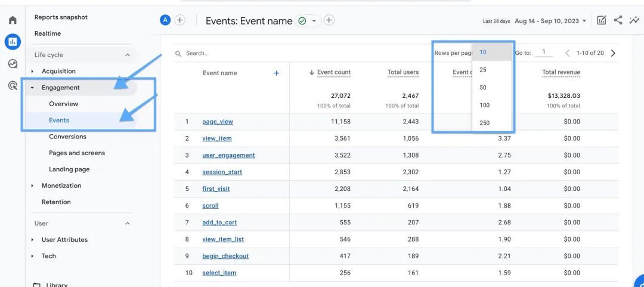The width and height of the screenshot is (644, 287).
Task: Open the scroll event link
Action: coord(210,206)
